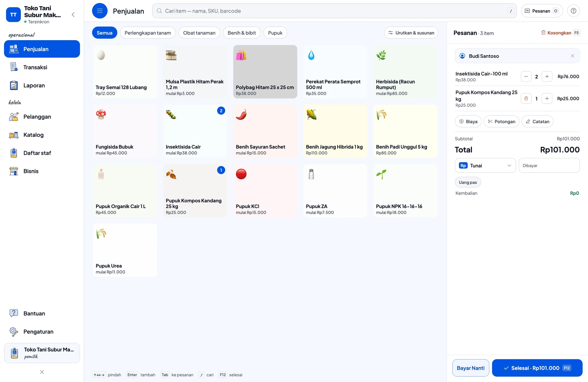Viewport: 588px width, 382px height.
Task: Open the help question mark icon
Action: pyautogui.click(x=573, y=11)
